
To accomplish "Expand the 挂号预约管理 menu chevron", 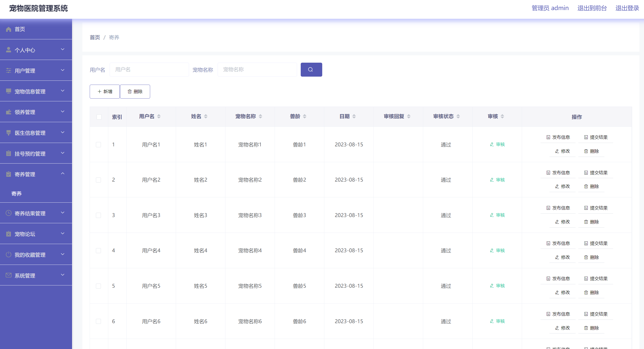I will coord(63,153).
